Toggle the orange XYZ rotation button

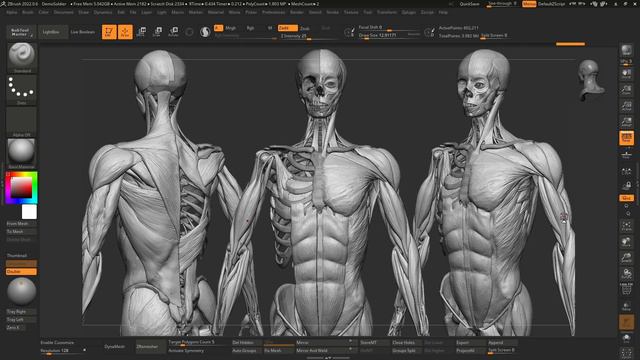click(x=627, y=198)
